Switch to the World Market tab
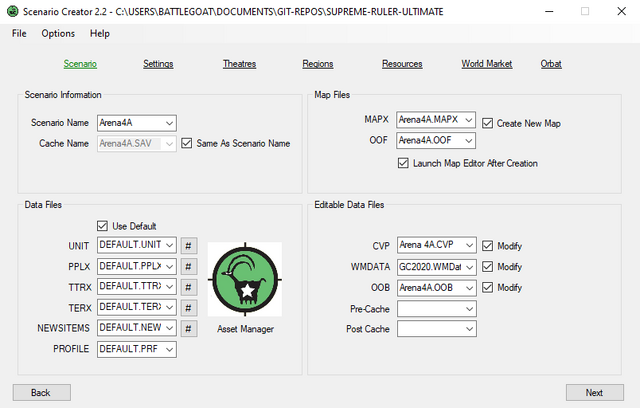The width and height of the screenshot is (640, 408). pos(487,64)
